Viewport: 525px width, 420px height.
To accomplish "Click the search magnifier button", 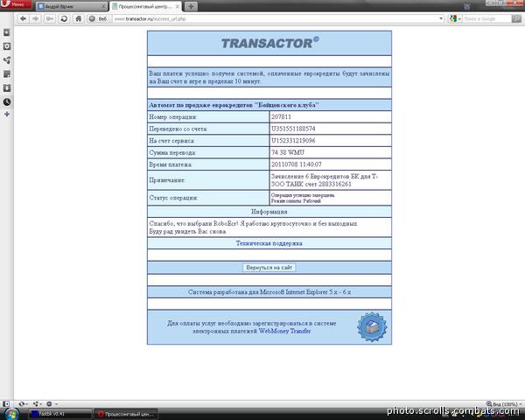I will pos(516,18).
